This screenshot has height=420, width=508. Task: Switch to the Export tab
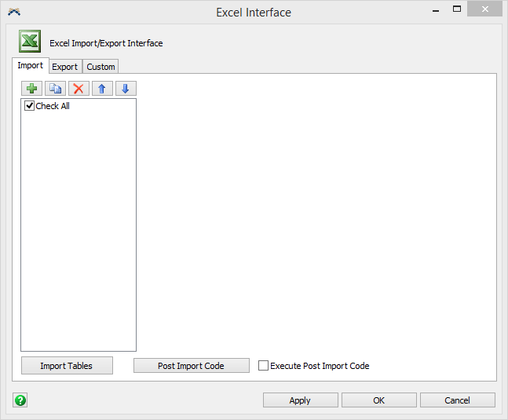tap(65, 67)
